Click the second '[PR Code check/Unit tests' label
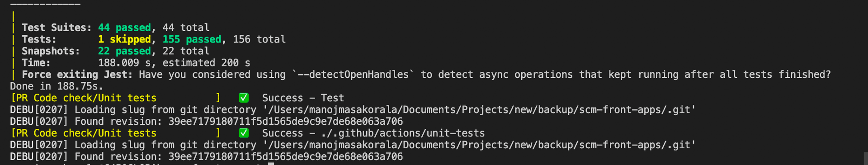Screen dimensions: 868x165 pos(84,133)
